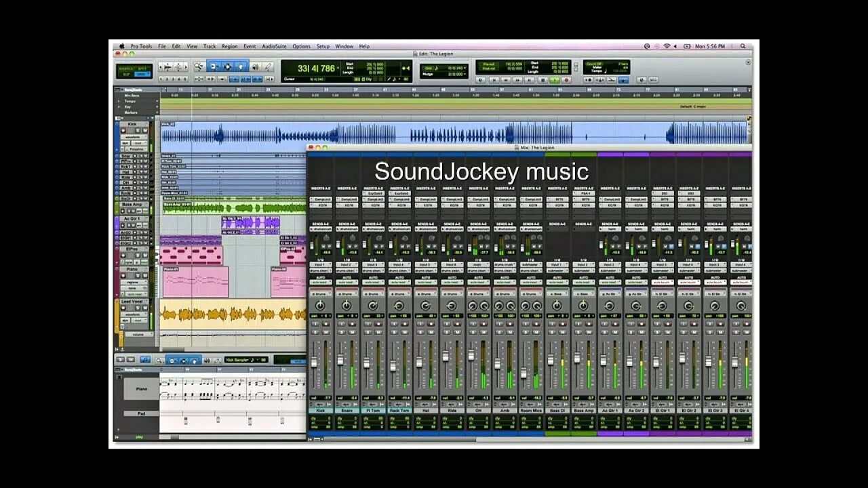This screenshot has height=488, width=868.
Task: Open the Track menu
Action: (210, 46)
